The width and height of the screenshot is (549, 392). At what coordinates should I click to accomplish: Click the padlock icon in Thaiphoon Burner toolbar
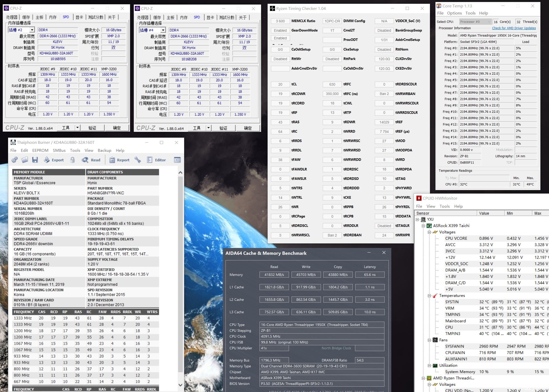73,160
